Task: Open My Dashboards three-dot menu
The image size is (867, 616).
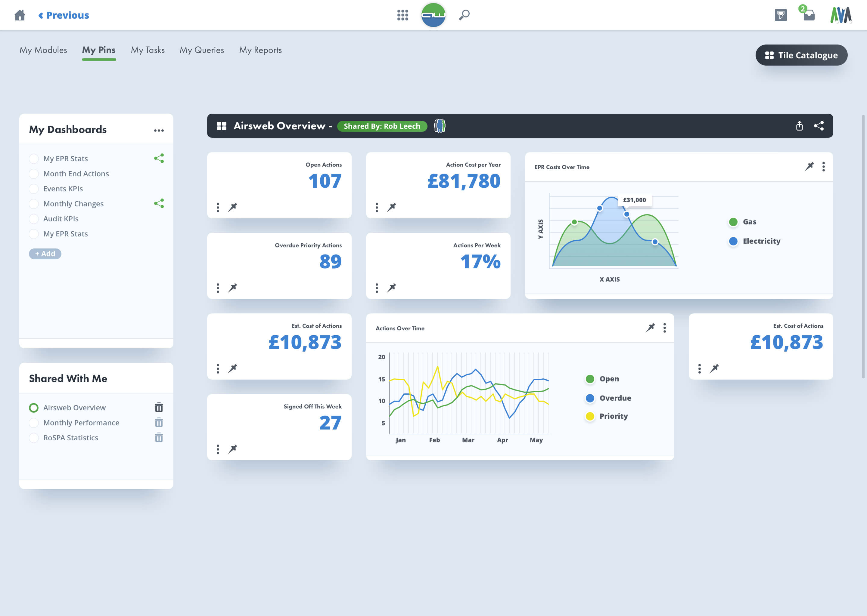Action: click(159, 130)
